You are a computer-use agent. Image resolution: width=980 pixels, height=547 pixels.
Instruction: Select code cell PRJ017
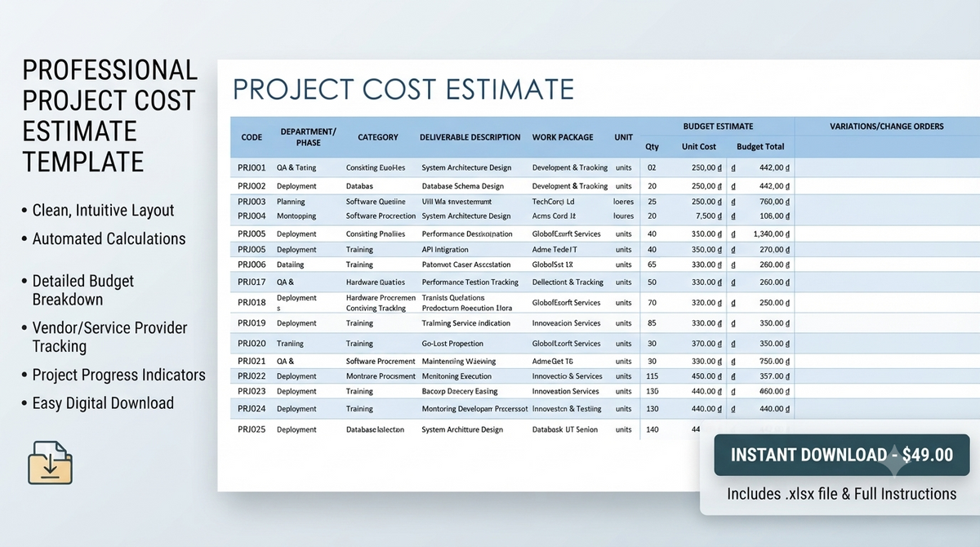pos(252,282)
